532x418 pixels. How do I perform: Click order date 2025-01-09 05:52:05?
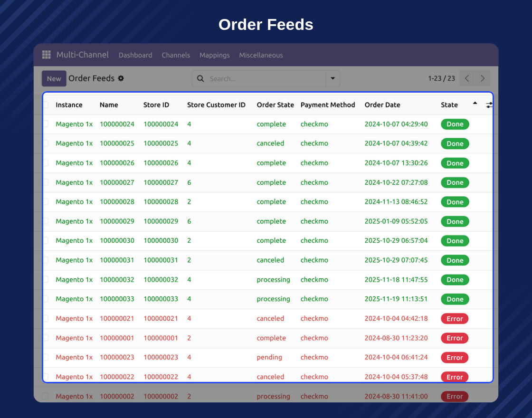click(x=396, y=221)
